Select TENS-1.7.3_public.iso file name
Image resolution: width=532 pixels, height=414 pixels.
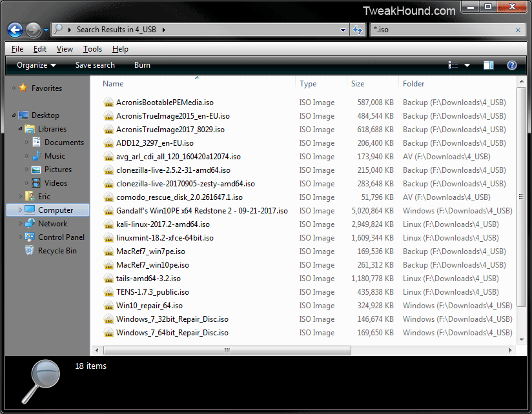(x=152, y=292)
